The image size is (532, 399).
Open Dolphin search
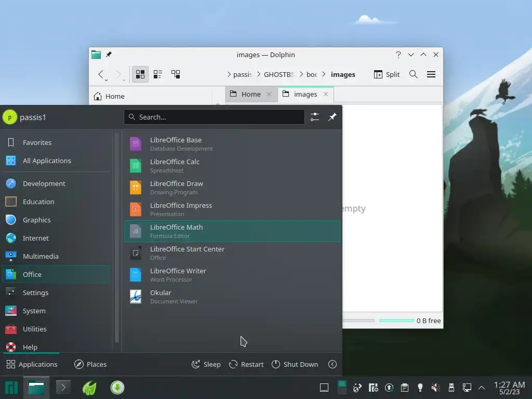click(413, 74)
